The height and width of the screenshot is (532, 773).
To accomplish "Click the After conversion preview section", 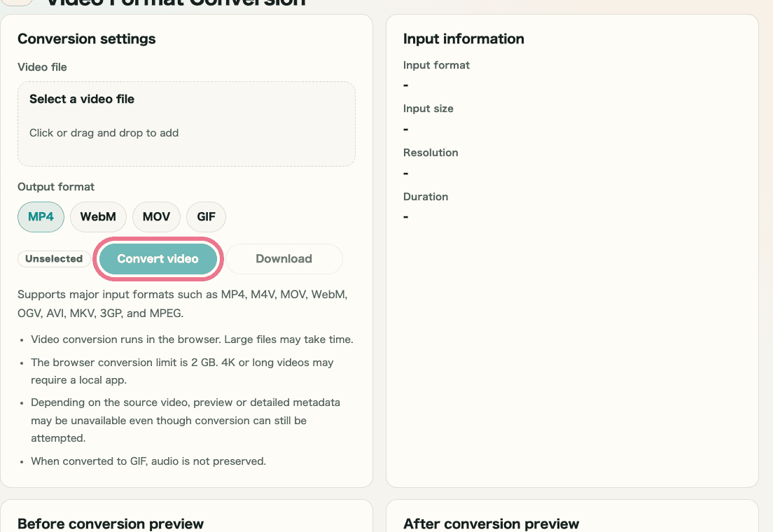I will pos(491,524).
